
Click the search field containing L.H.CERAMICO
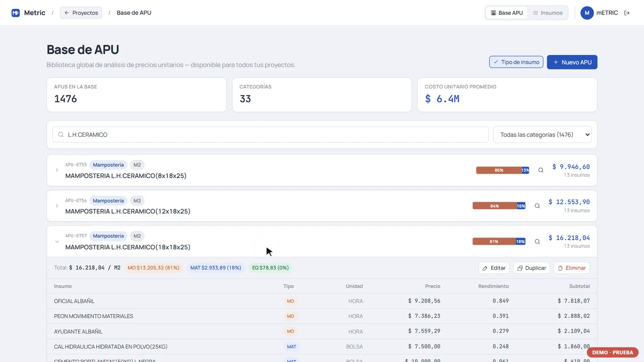pos(270,135)
